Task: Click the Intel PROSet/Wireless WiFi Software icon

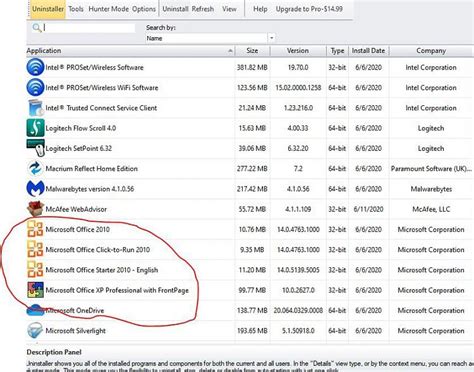Action: point(35,87)
